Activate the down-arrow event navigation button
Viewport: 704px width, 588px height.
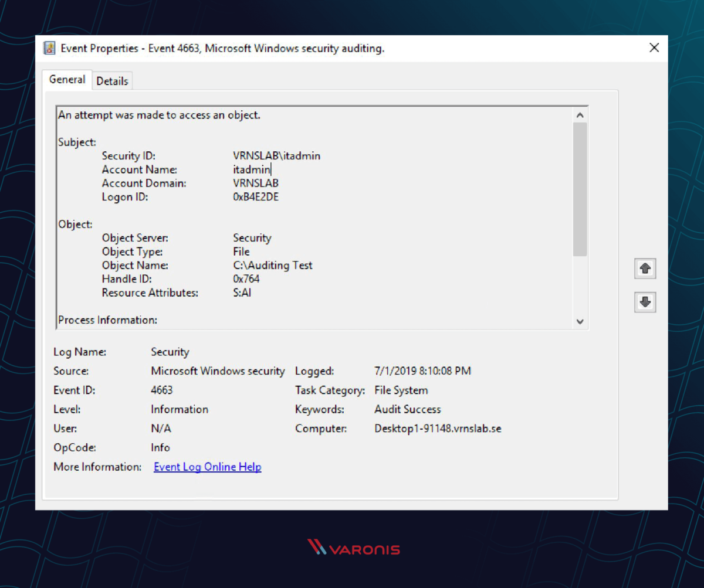644,302
